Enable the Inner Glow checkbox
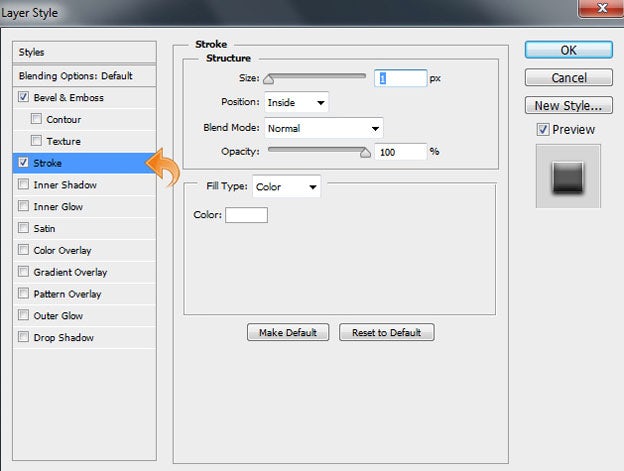The image size is (624, 471). tap(23, 206)
